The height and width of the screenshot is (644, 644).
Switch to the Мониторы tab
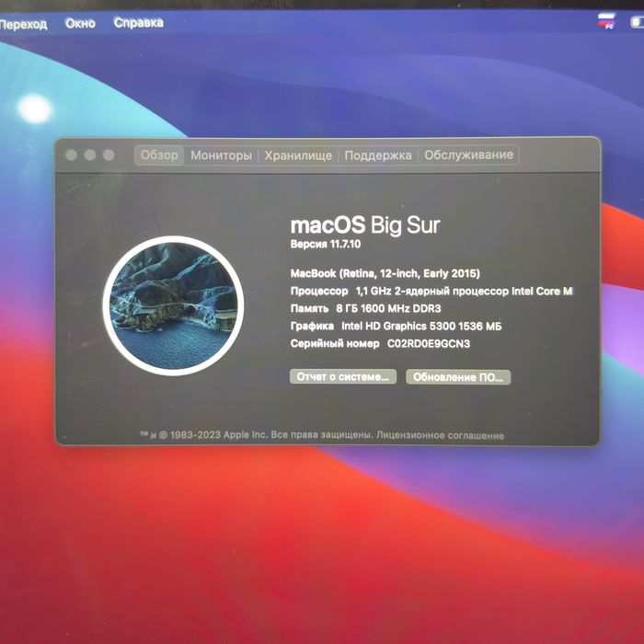pyautogui.click(x=221, y=155)
